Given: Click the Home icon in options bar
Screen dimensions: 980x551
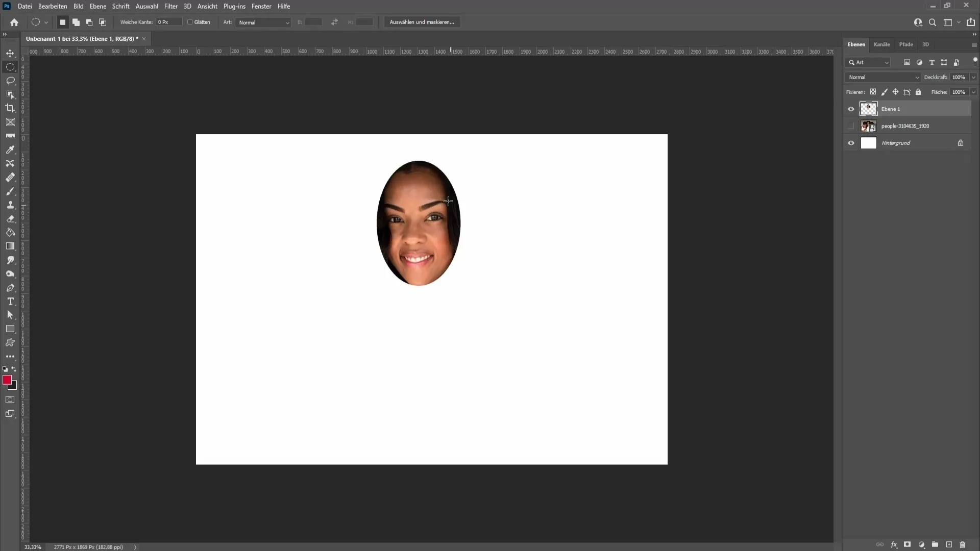Looking at the screenshot, I should coord(14,22).
